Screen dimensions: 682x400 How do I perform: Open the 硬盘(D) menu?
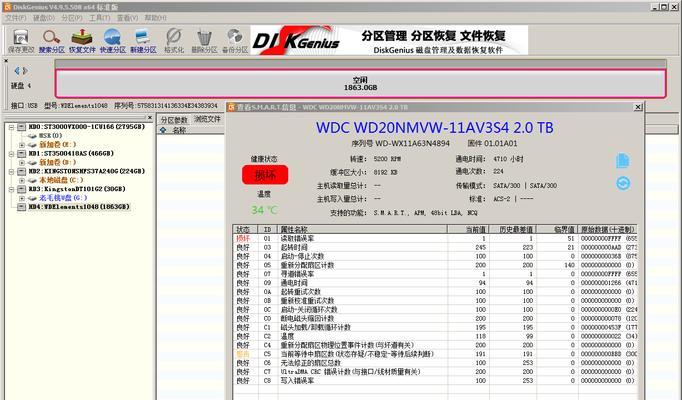pos(44,18)
